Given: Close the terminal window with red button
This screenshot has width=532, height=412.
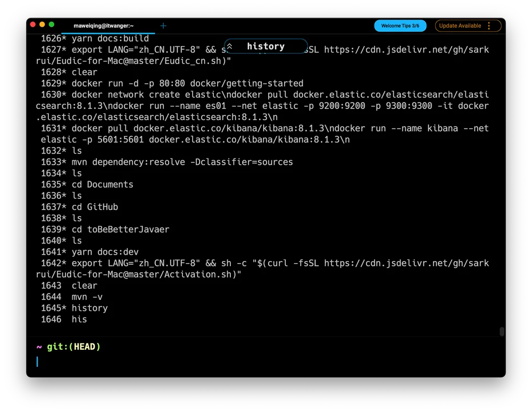Looking at the screenshot, I should (33, 24).
